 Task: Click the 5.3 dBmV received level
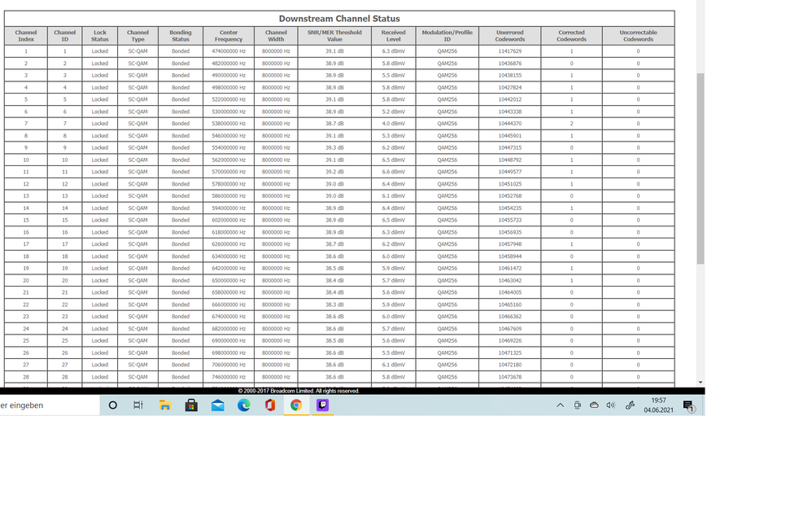(394, 136)
